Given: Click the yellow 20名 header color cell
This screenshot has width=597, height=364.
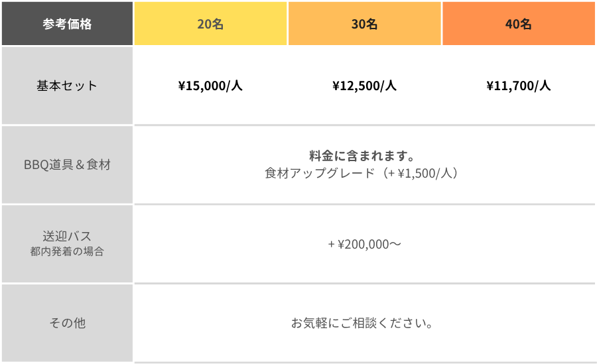Looking at the screenshot, I should click(210, 24).
